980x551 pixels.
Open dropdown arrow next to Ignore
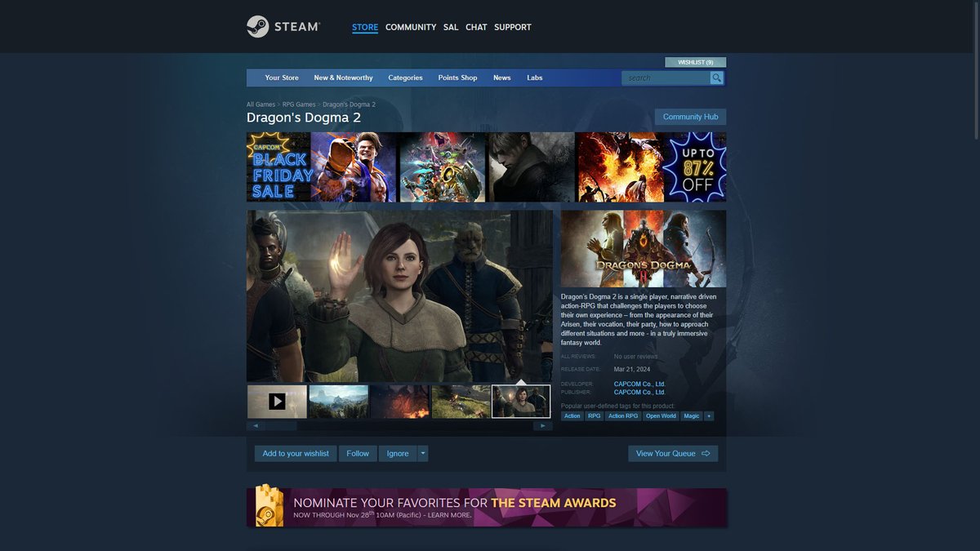(423, 453)
